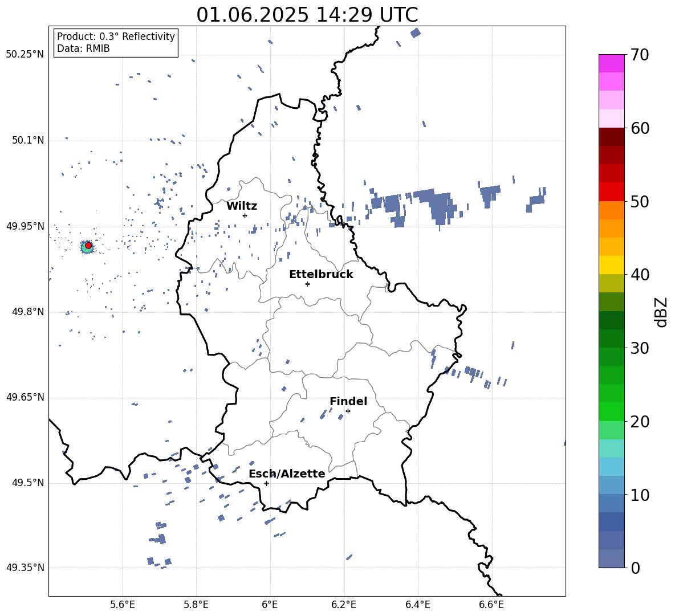This screenshot has width=675, height=616.
Task: Click the Ettelbruck cross marker
Action: (x=307, y=284)
